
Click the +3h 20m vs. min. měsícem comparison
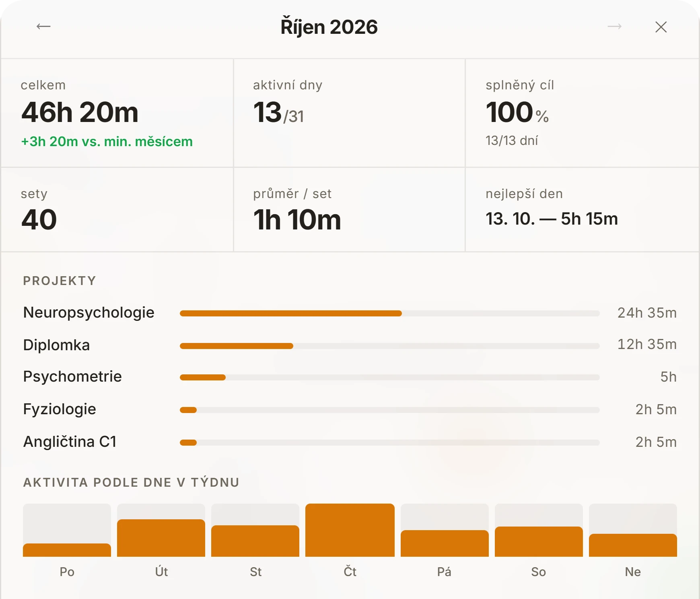tap(107, 141)
